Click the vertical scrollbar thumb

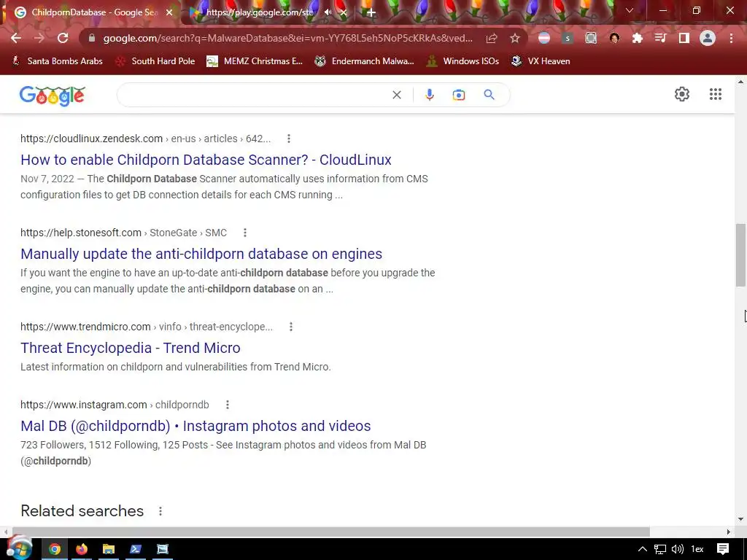740,254
